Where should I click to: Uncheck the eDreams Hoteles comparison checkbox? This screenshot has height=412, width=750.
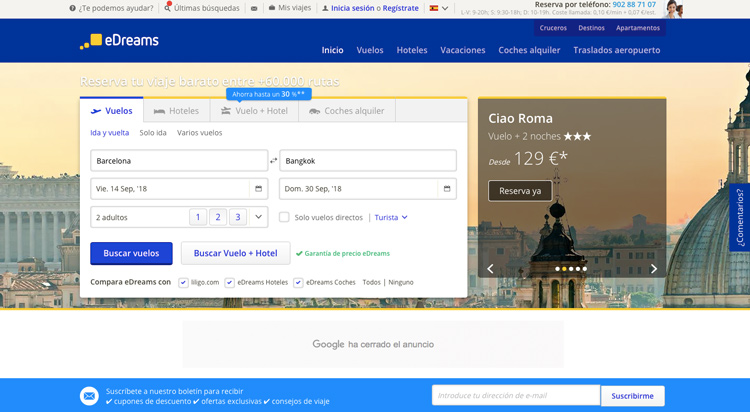pyautogui.click(x=230, y=282)
